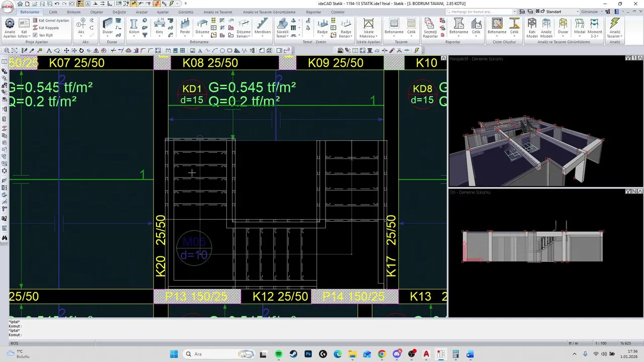This screenshot has width=644, height=362.
Task: Select the circle drawing tool
Action: pos(222,51)
